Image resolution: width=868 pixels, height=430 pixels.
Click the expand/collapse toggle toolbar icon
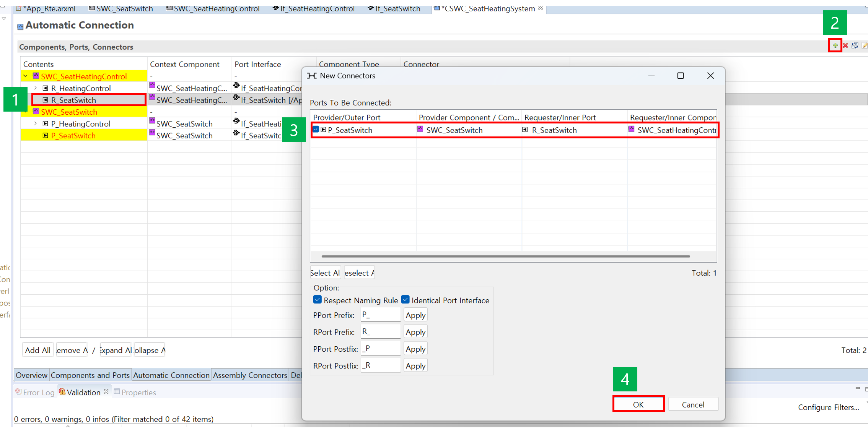click(x=855, y=45)
